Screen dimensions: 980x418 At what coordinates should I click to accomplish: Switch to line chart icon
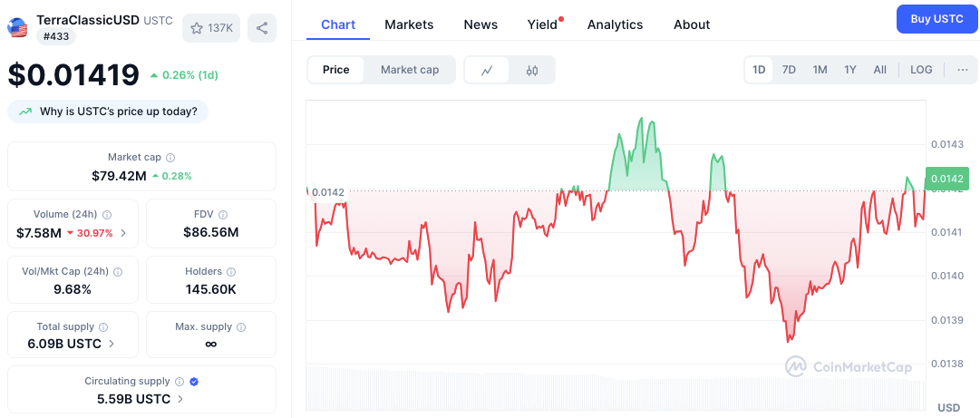tap(487, 70)
